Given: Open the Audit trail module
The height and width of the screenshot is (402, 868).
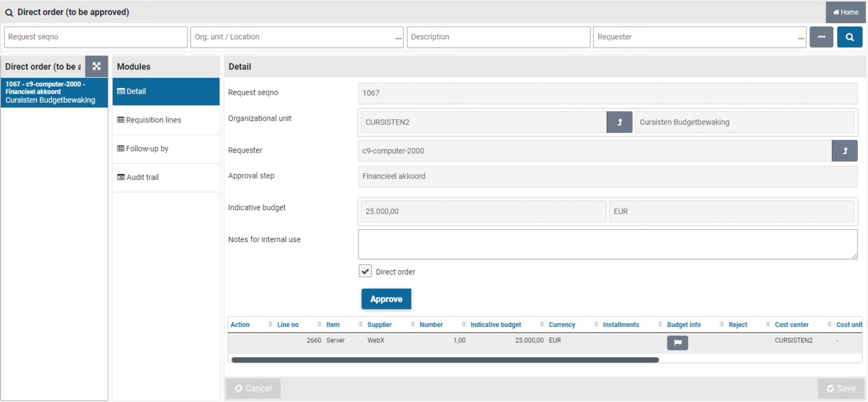Looking at the screenshot, I should point(142,177).
